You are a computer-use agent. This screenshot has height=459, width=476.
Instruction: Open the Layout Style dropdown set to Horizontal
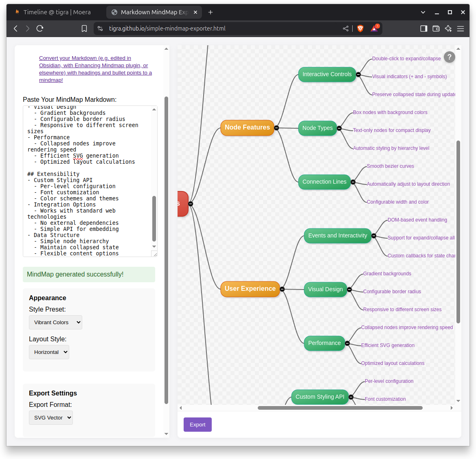tap(49, 352)
